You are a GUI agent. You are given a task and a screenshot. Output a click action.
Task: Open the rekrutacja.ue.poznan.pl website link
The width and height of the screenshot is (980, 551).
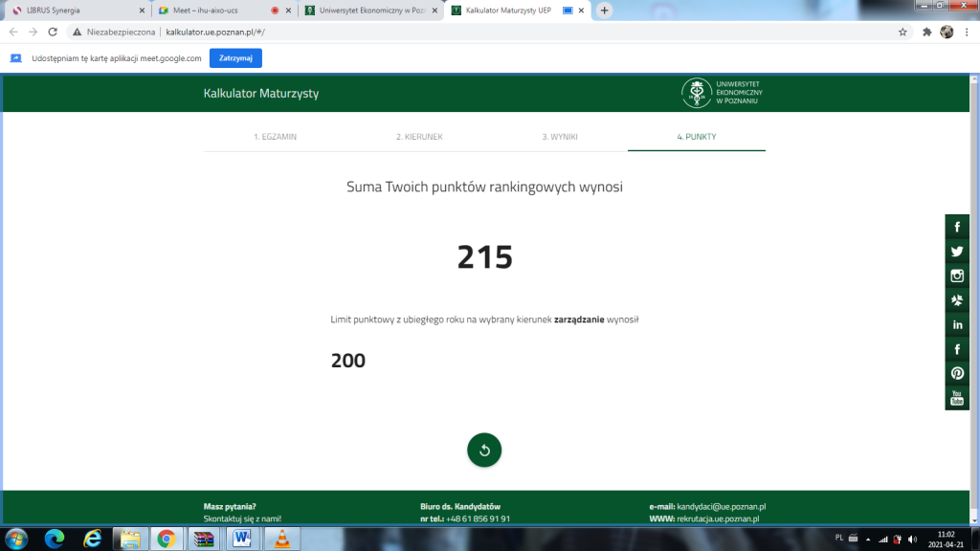tap(718, 518)
